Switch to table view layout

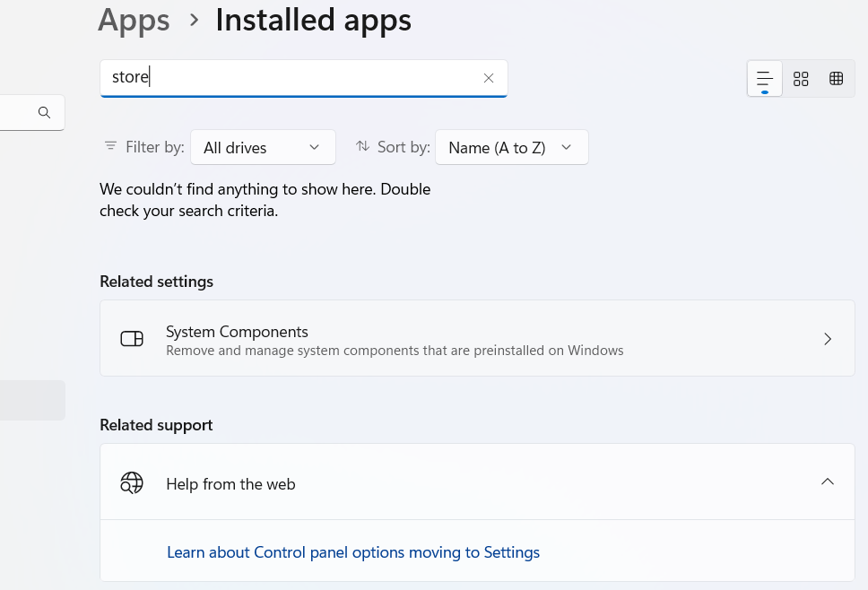837,79
